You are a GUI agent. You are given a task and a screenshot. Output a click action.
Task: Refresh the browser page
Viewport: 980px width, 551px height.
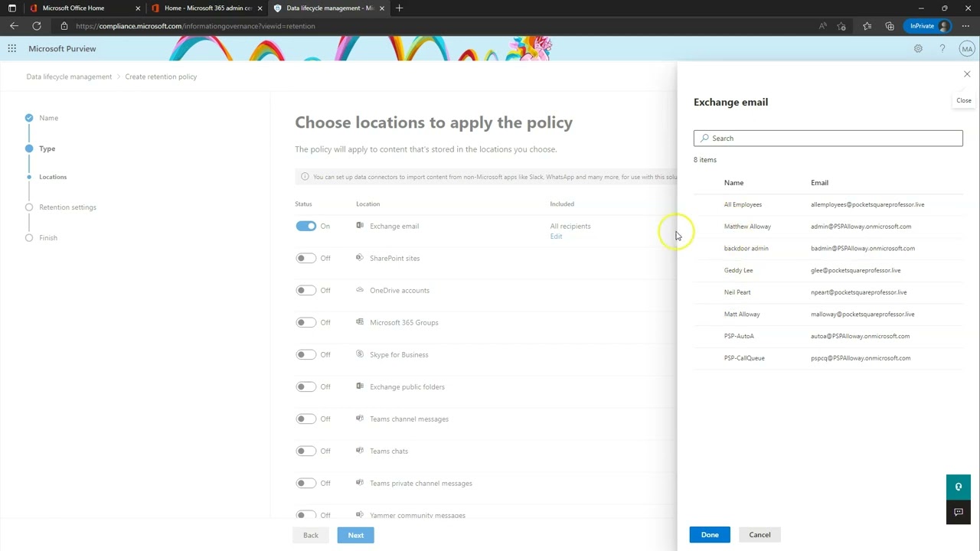36,26
